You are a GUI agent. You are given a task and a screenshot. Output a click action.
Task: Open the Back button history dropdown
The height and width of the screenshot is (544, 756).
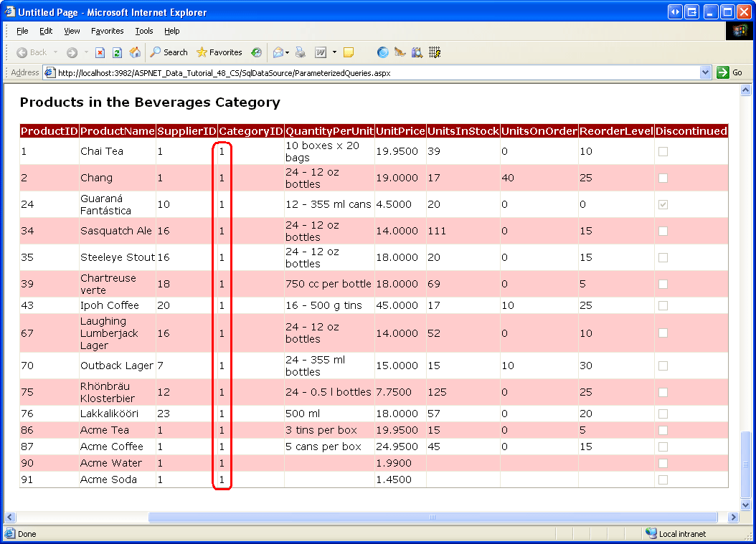point(56,52)
